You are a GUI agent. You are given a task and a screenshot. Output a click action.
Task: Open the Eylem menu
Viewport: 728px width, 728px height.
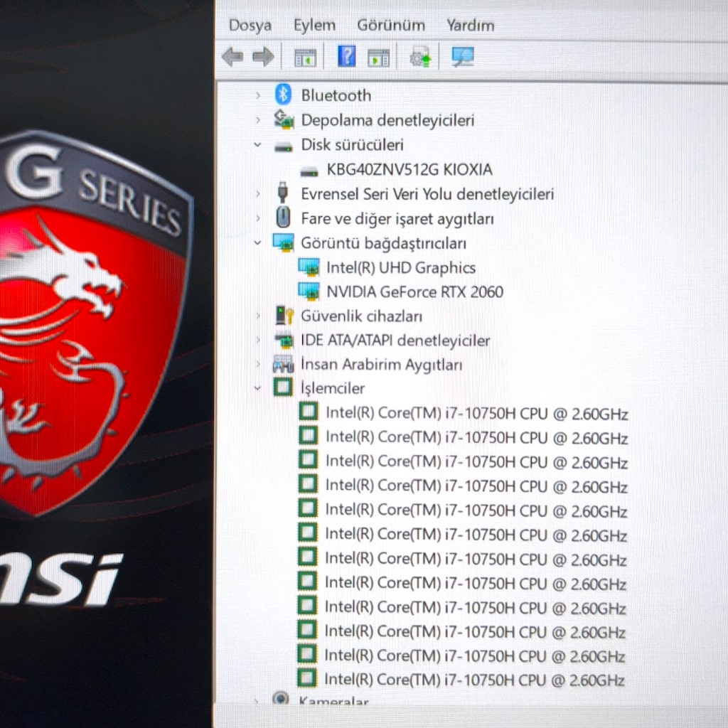point(314,25)
